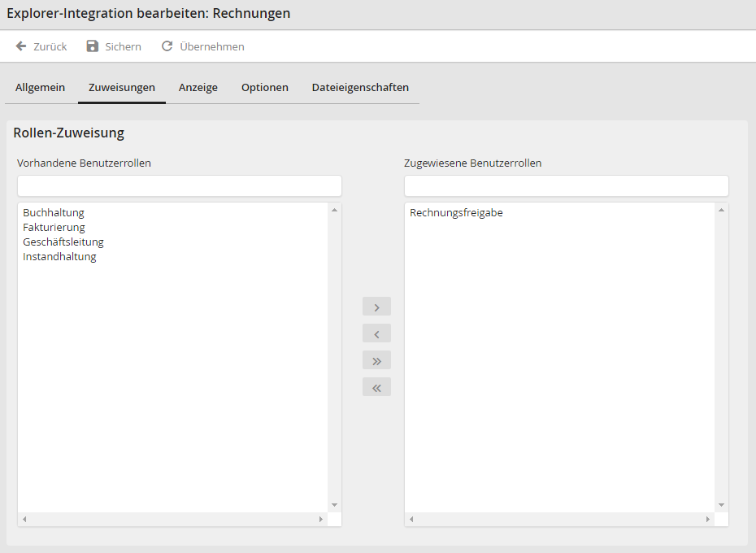Choose Geschäftsleitung from the role list
This screenshot has height=553, width=756.
[63, 242]
